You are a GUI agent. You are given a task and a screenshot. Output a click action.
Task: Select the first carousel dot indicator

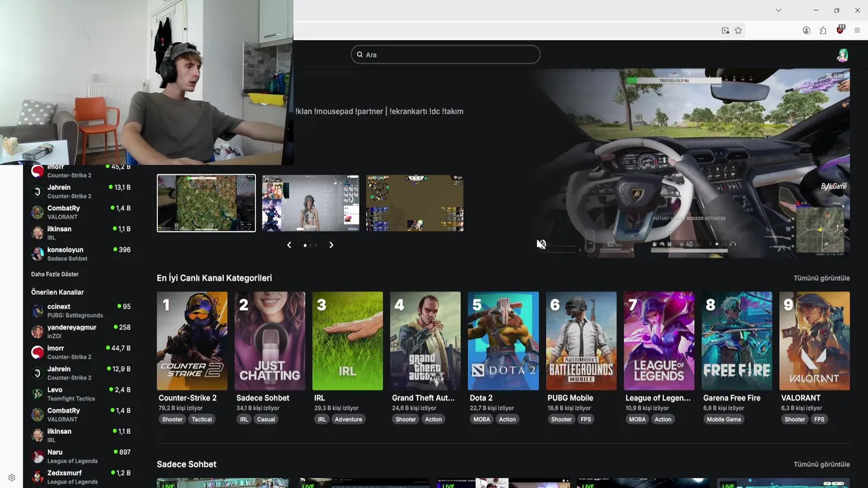point(305,245)
